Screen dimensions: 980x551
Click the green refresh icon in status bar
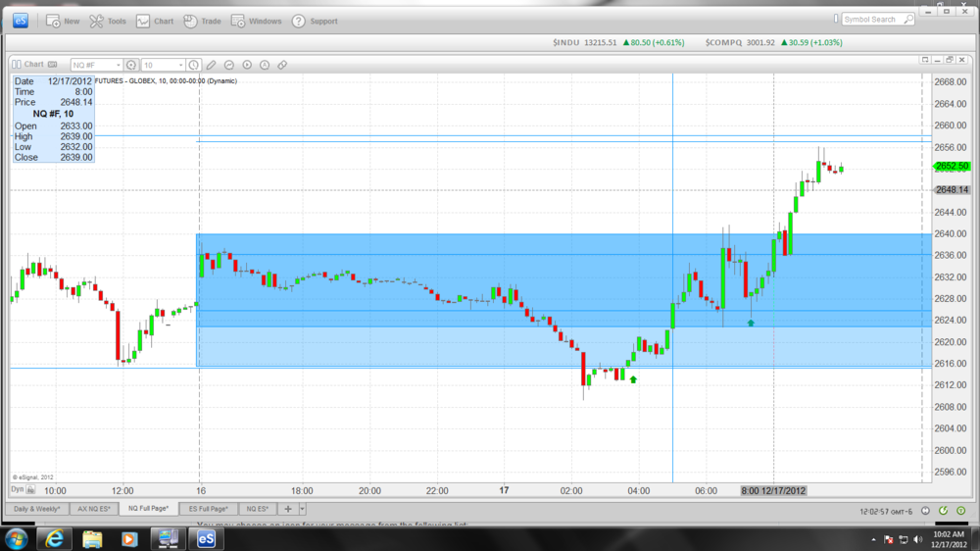point(943,511)
